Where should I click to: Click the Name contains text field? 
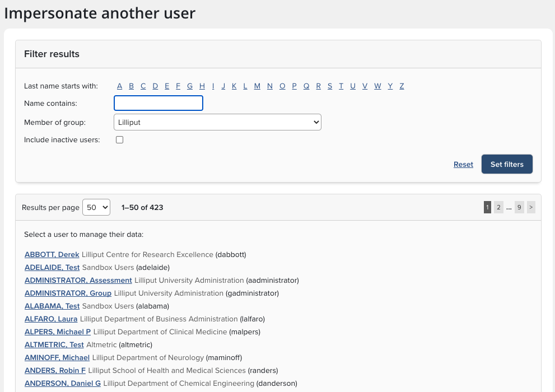pyautogui.click(x=158, y=103)
